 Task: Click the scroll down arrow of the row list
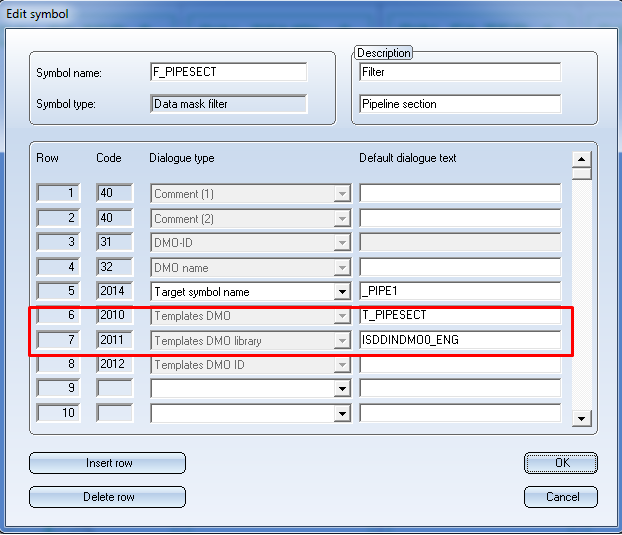[582, 418]
